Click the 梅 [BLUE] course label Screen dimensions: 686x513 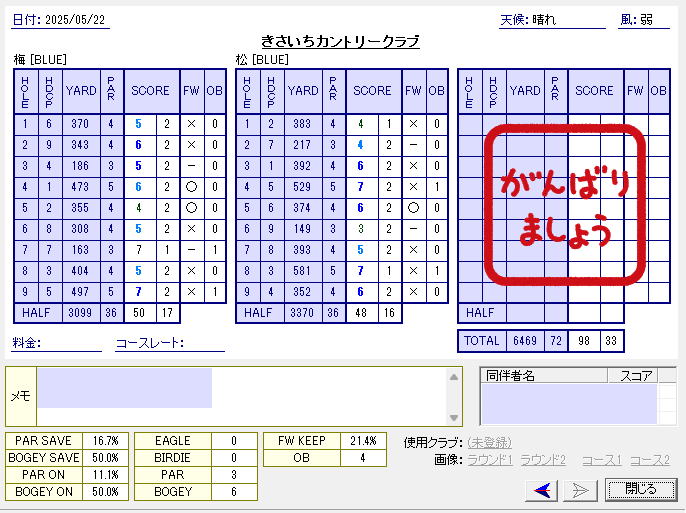coord(40,59)
